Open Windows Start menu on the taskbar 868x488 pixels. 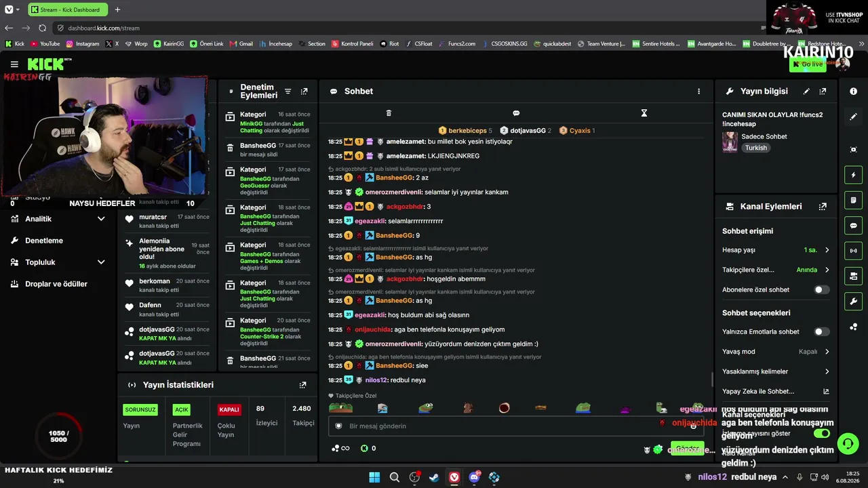point(374,477)
